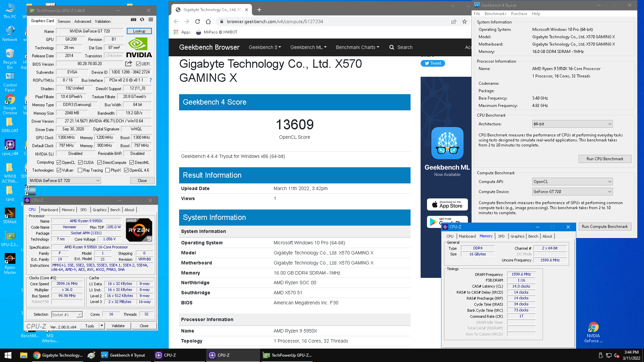
Task: Expand Geekbench 5 nav menu
Action: point(265,47)
